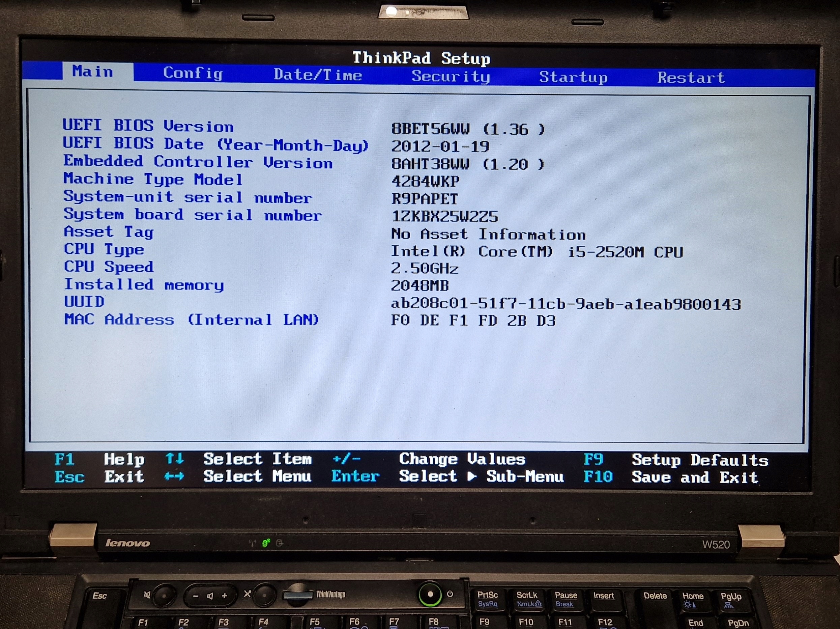Screen dimensions: 840x629
Task: Tap the W520 model label
Action: point(716,545)
